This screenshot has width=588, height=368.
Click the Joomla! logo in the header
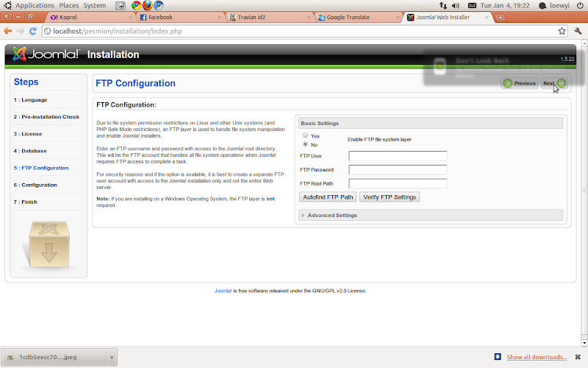coord(46,54)
